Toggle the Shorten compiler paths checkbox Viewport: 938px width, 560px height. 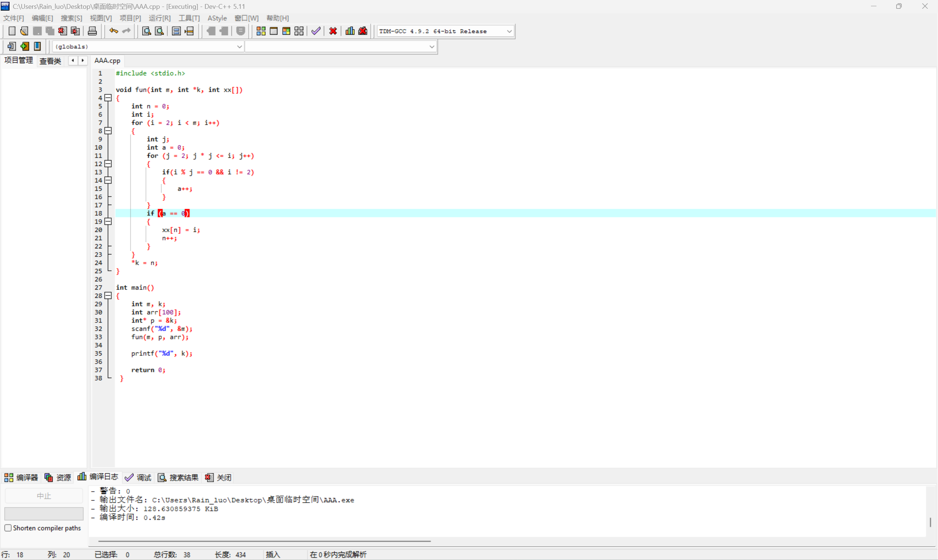(x=8, y=528)
